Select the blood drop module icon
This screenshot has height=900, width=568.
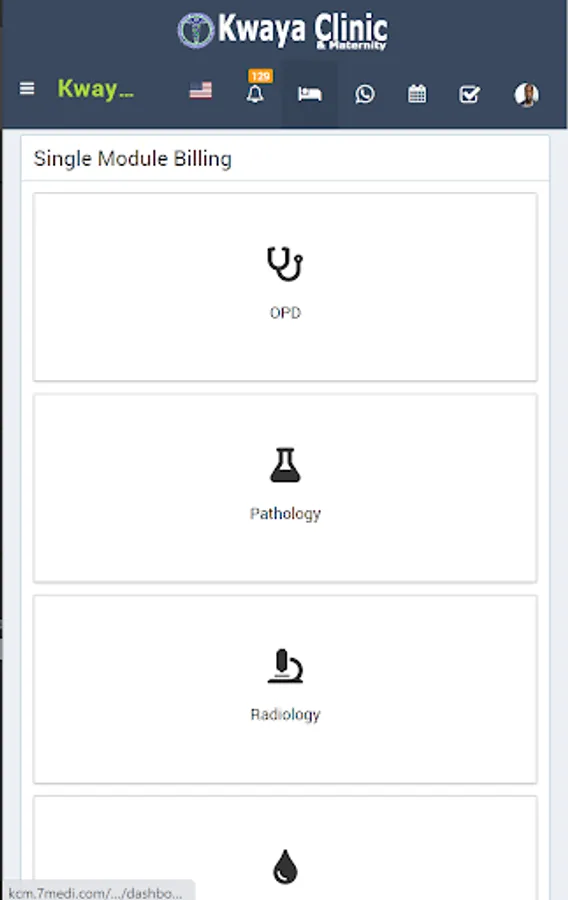coord(285,866)
